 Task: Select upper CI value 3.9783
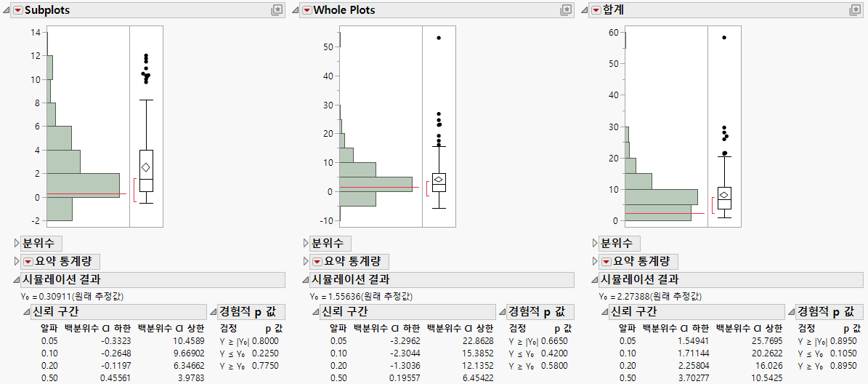pos(191,378)
